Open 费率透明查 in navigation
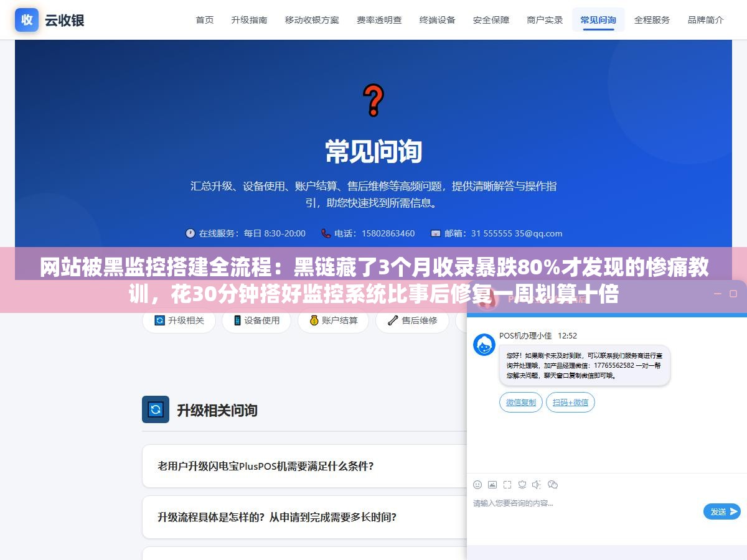This screenshot has height=560, width=747. point(379,20)
